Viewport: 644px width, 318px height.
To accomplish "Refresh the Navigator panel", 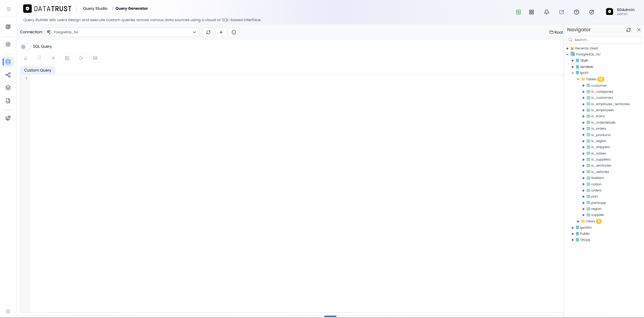I will [629, 30].
